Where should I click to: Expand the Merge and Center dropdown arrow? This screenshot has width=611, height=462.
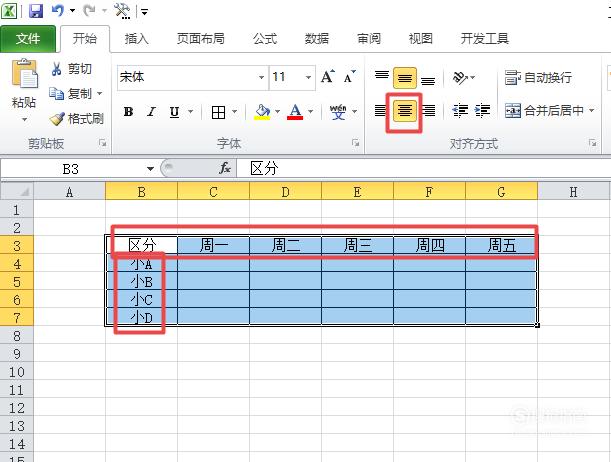point(592,111)
